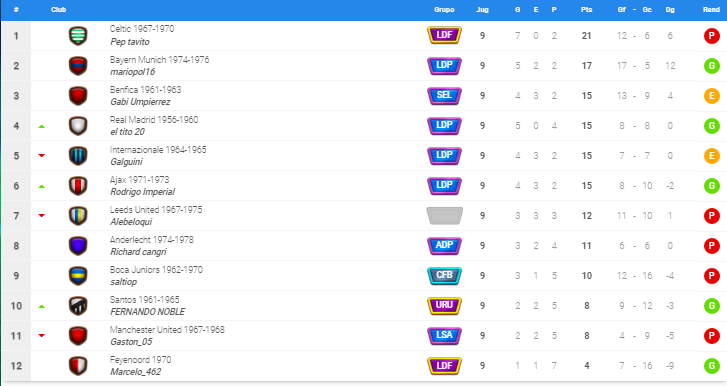Click the green G result circle for Feyenoord
Image resolution: width=727 pixels, height=386 pixels.
(711, 366)
